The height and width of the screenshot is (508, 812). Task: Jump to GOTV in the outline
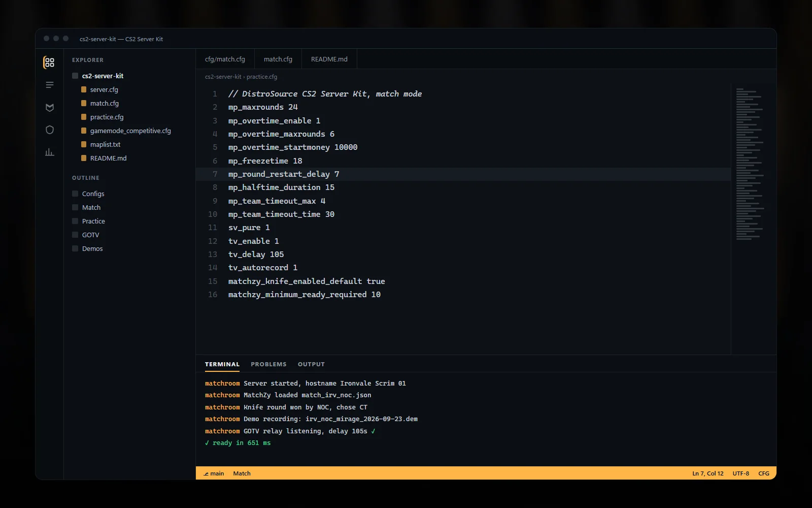(x=91, y=235)
